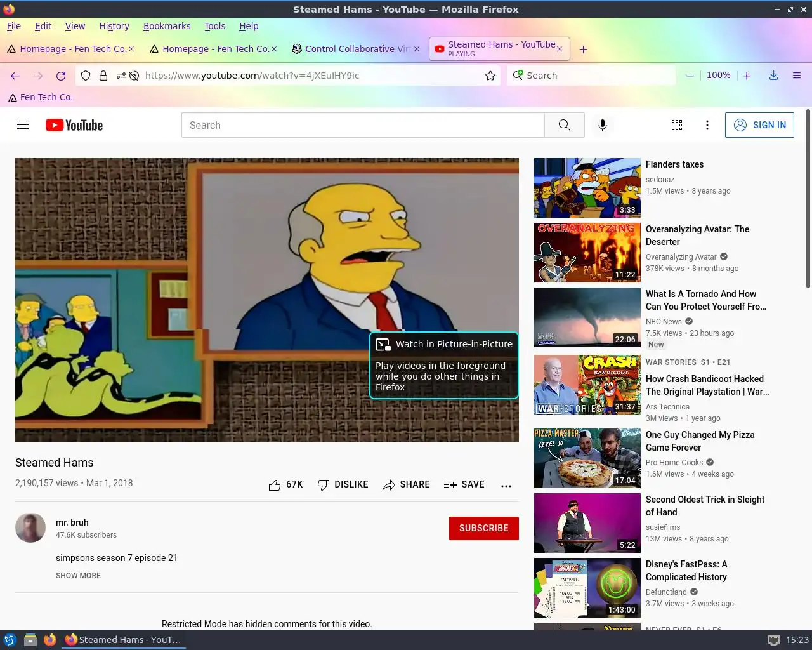Open How Crash Bandicoot Hacked video title
812x650 pixels.
pyautogui.click(x=707, y=385)
